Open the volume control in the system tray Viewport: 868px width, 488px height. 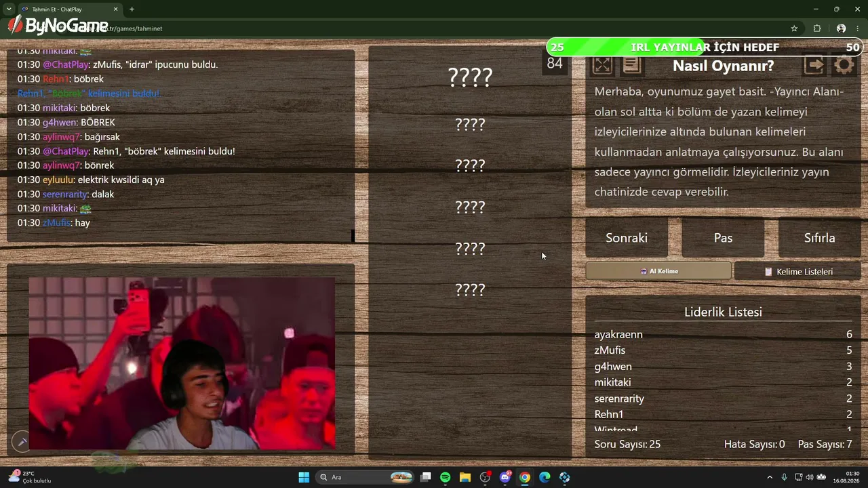(x=810, y=477)
